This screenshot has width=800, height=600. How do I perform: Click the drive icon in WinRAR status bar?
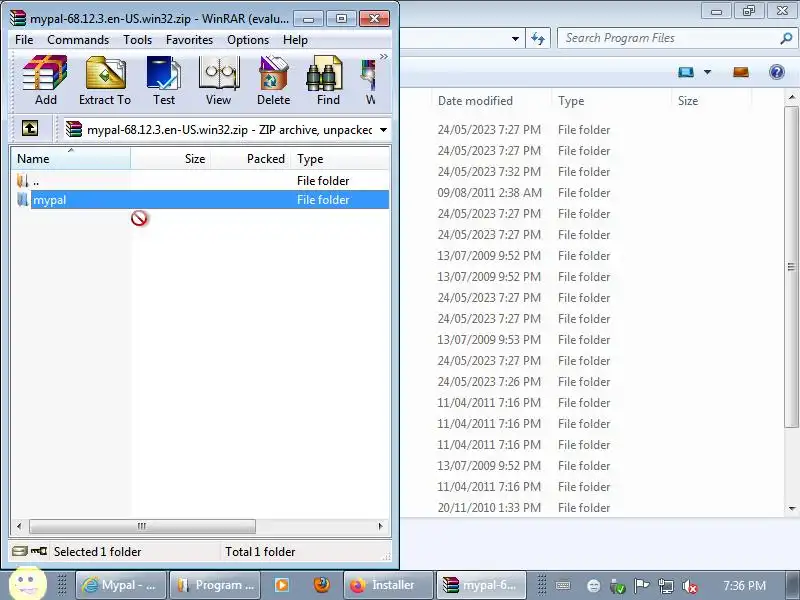pyautogui.click(x=20, y=551)
